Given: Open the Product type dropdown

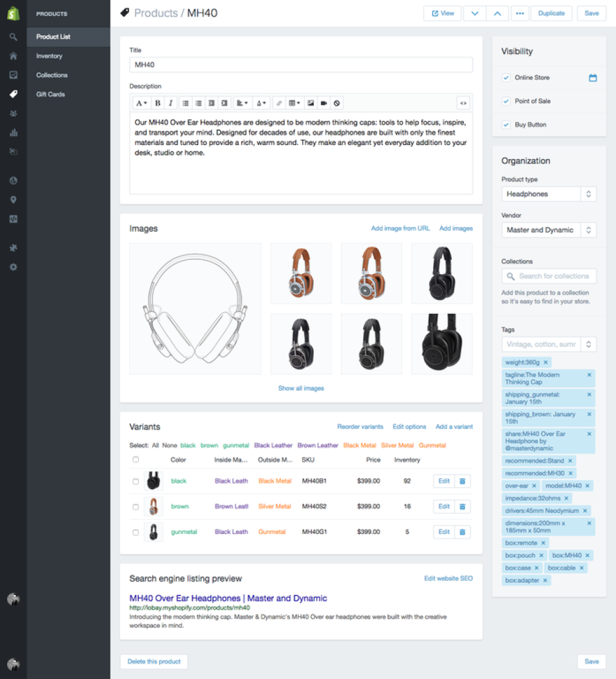Looking at the screenshot, I should (x=588, y=194).
